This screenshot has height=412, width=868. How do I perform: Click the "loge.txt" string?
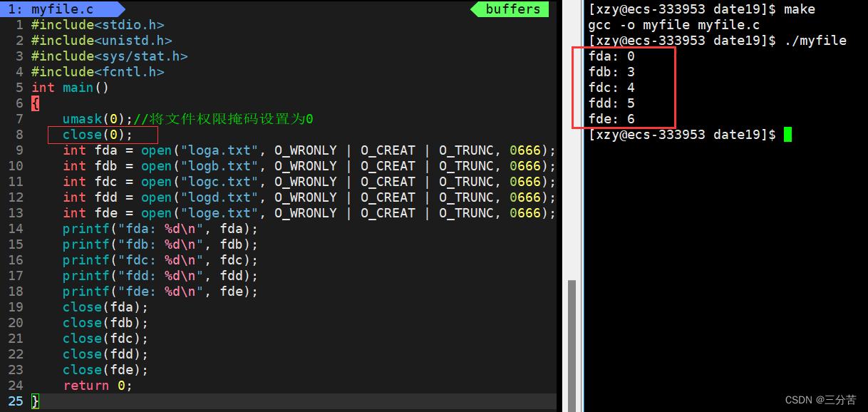219,213
